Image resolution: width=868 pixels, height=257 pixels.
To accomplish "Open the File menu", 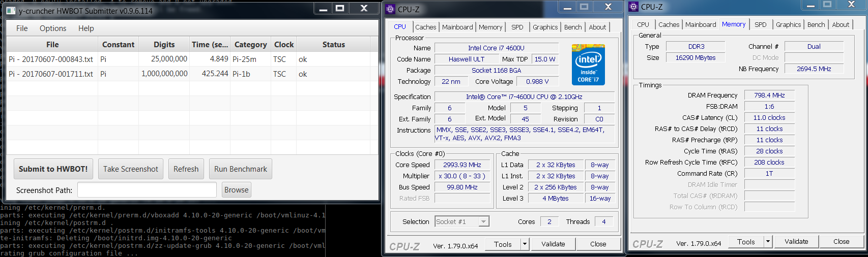I will [22, 28].
